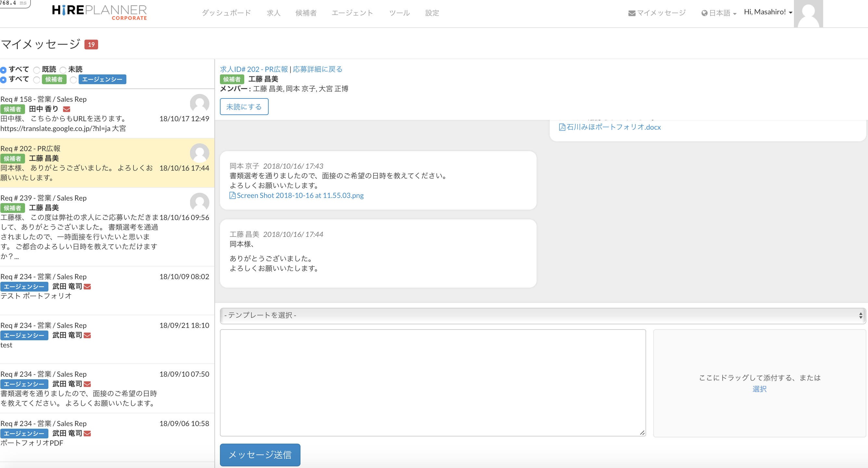Click the globe icon beside 日本語
868x468 pixels.
tap(704, 13)
